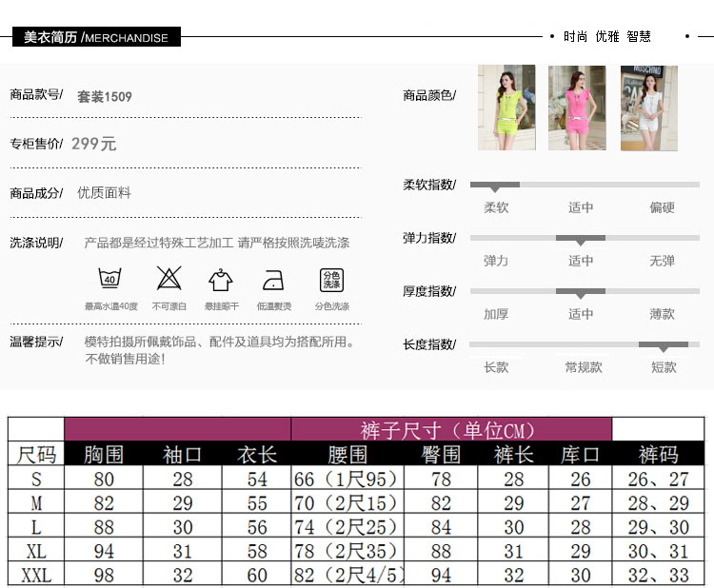Open the pink outfit color thumbnail

[577, 108]
